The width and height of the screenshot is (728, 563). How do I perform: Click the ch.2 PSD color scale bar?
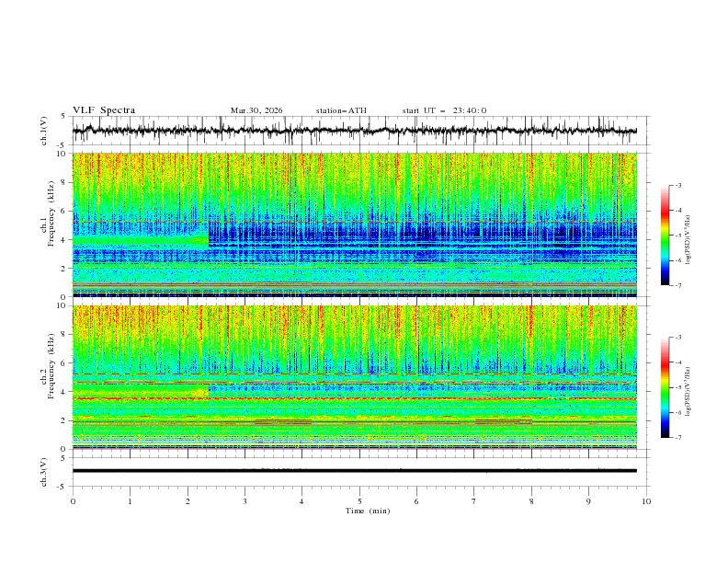(665, 387)
